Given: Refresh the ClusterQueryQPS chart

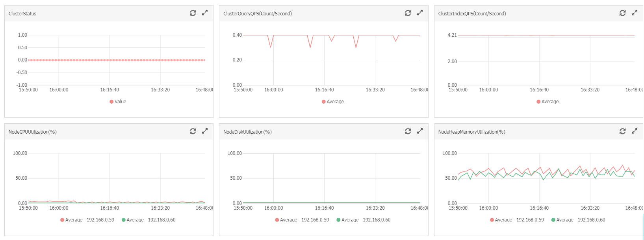Looking at the screenshot, I should (408, 13).
